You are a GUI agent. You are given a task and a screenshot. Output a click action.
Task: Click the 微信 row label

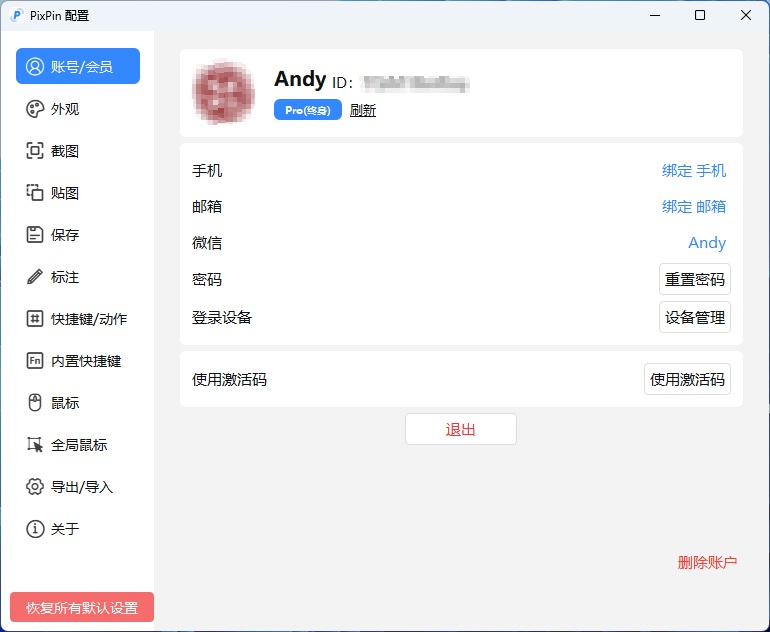coord(207,243)
